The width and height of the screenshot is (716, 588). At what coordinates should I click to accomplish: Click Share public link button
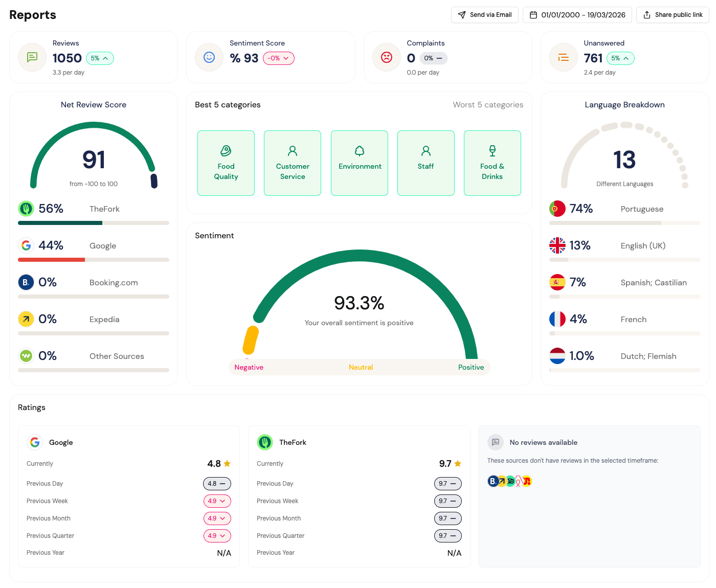(673, 15)
